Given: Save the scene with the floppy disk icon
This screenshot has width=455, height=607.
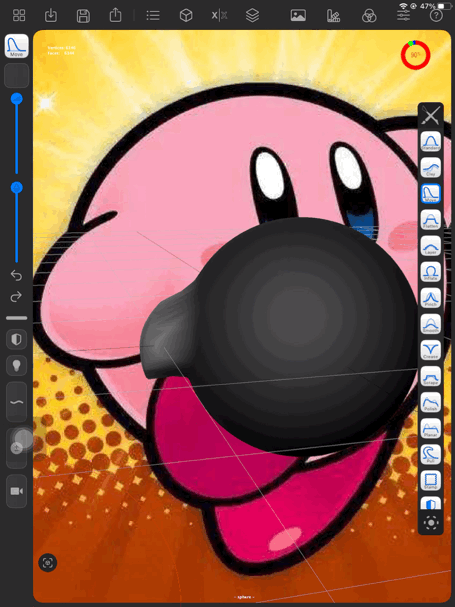Looking at the screenshot, I should (83, 16).
